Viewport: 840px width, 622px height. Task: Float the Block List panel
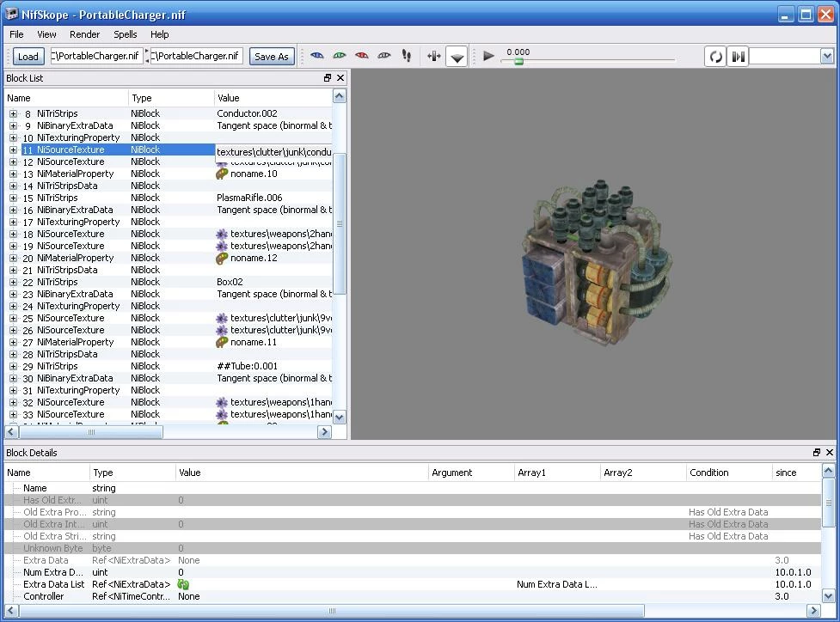coord(328,78)
